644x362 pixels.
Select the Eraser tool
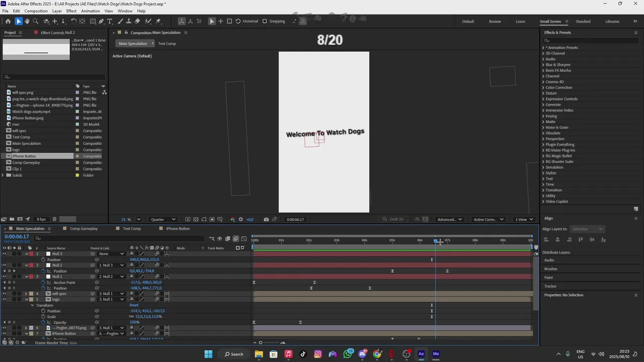point(137,21)
